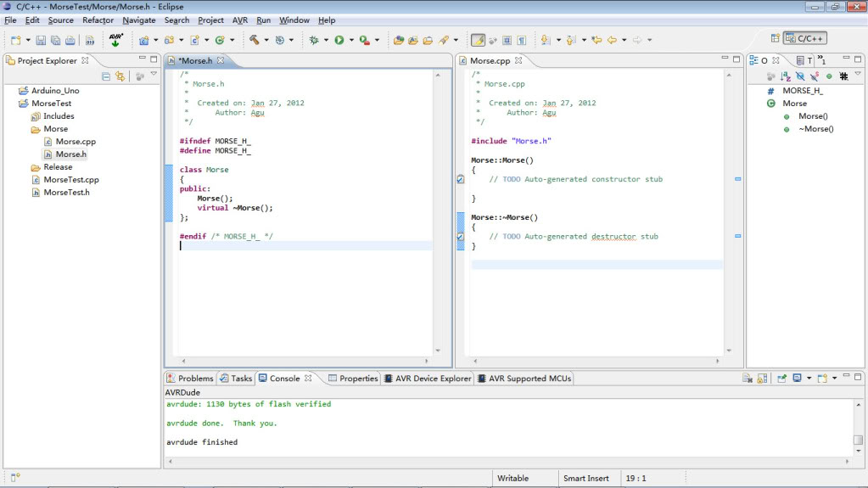Toggle Link with Editor in Project Explorer
Viewport: 868px width, 488px height.
tap(120, 76)
